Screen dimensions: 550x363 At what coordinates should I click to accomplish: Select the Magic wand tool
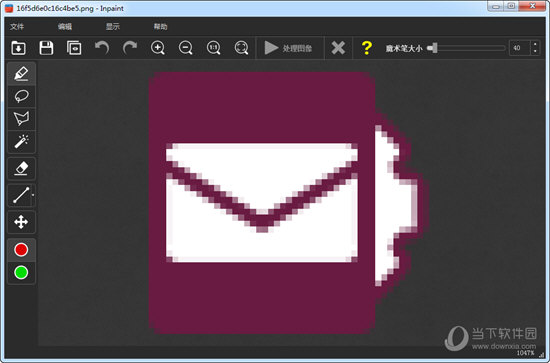pyautogui.click(x=21, y=142)
